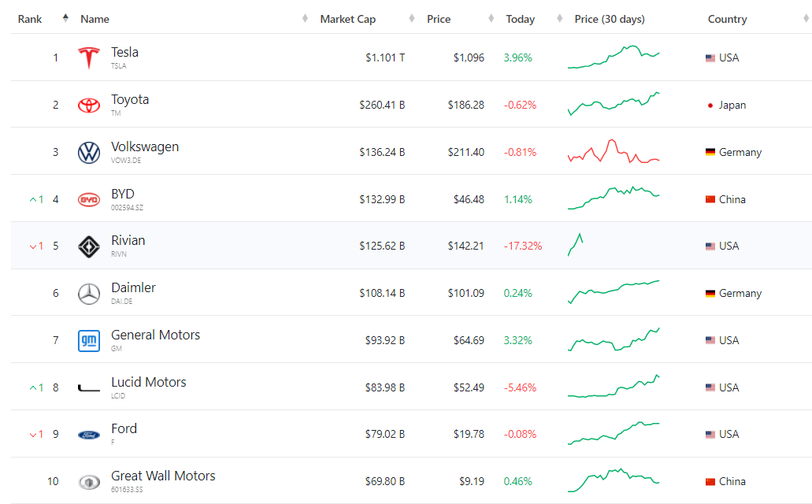Click the Price column header label
This screenshot has width=812, height=504.
(439, 19)
